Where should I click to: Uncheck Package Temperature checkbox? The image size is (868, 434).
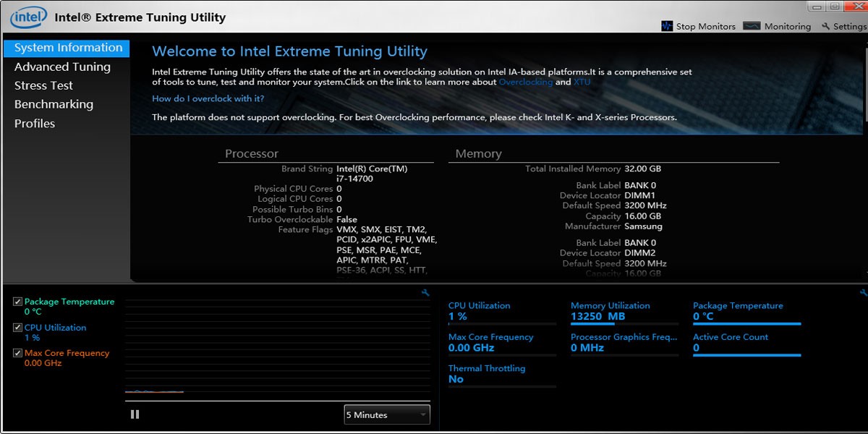(x=18, y=302)
